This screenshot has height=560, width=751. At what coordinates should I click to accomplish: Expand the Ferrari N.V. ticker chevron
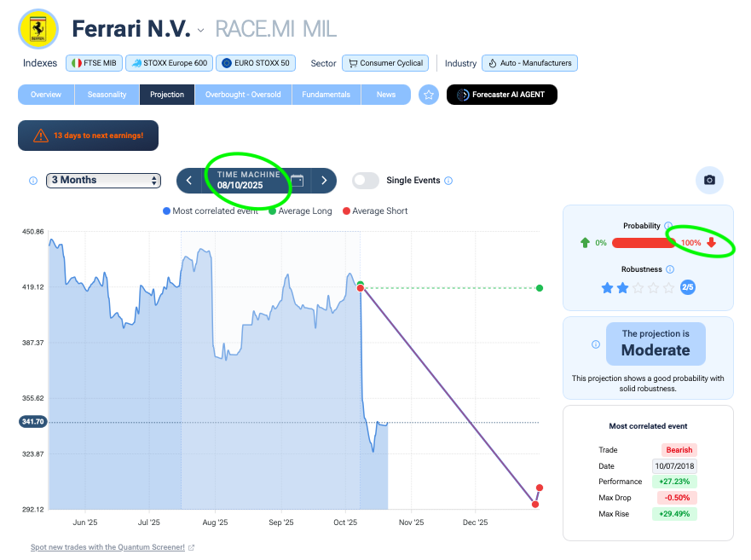pos(201,31)
